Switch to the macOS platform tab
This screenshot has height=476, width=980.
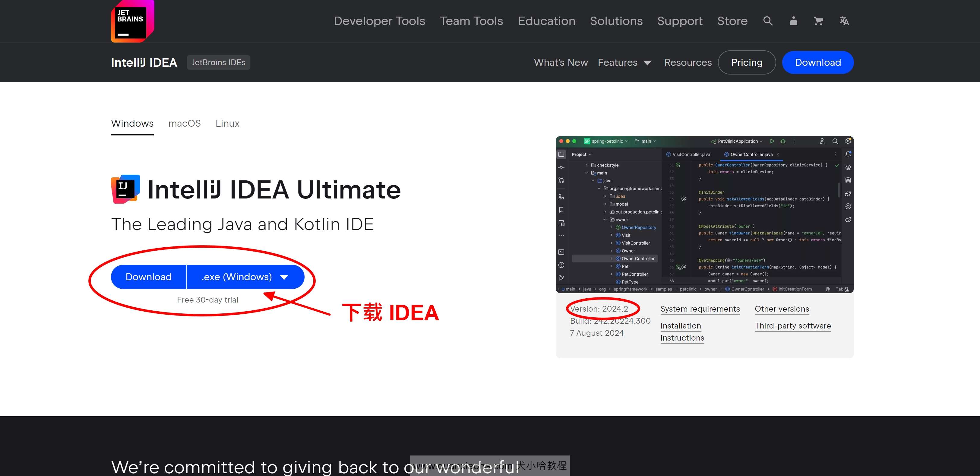pos(185,123)
